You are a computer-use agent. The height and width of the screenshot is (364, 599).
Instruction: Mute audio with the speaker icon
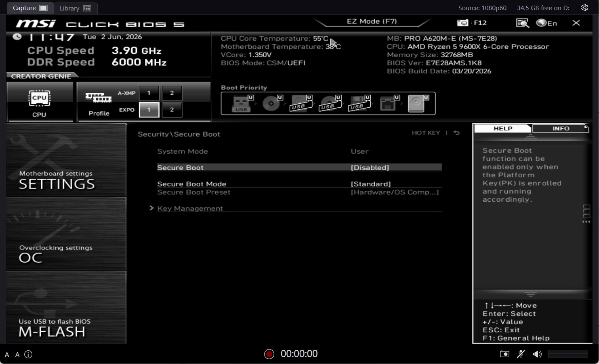(537, 354)
